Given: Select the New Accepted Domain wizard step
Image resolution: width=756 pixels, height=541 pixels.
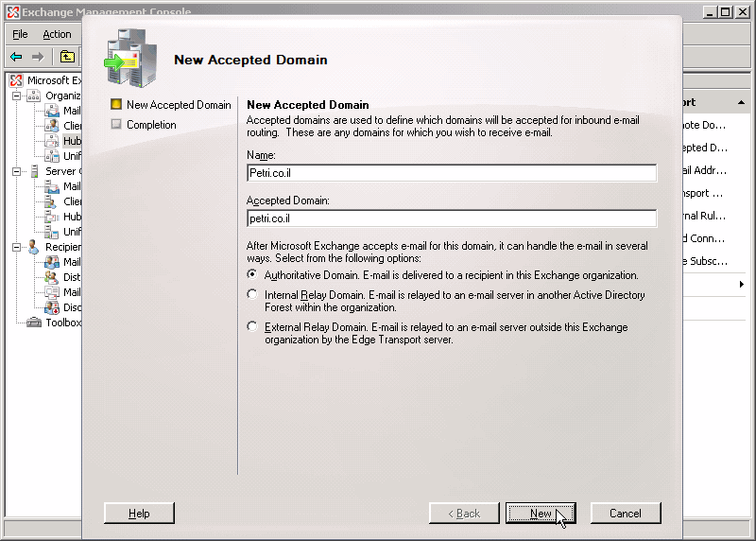Looking at the screenshot, I should pos(179,105).
